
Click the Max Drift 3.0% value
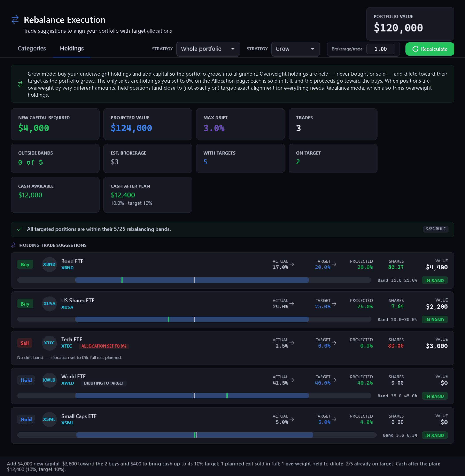tap(214, 128)
